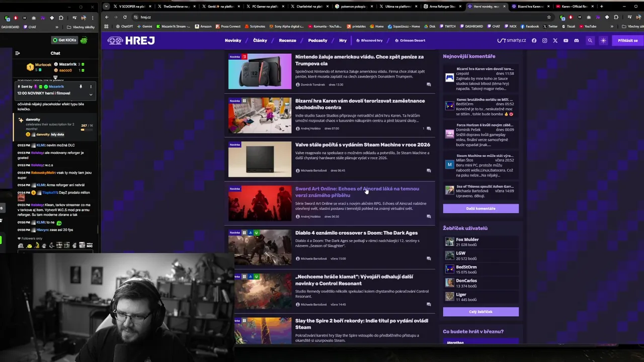Open Nechceme hráče klamat Control Resonant article

(354, 280)
